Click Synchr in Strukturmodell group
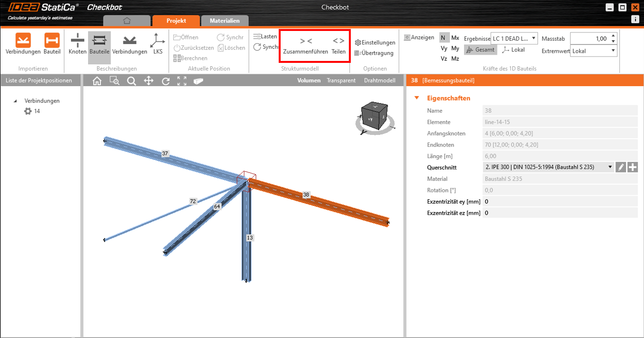644x338 pixels. coord(265,47)
